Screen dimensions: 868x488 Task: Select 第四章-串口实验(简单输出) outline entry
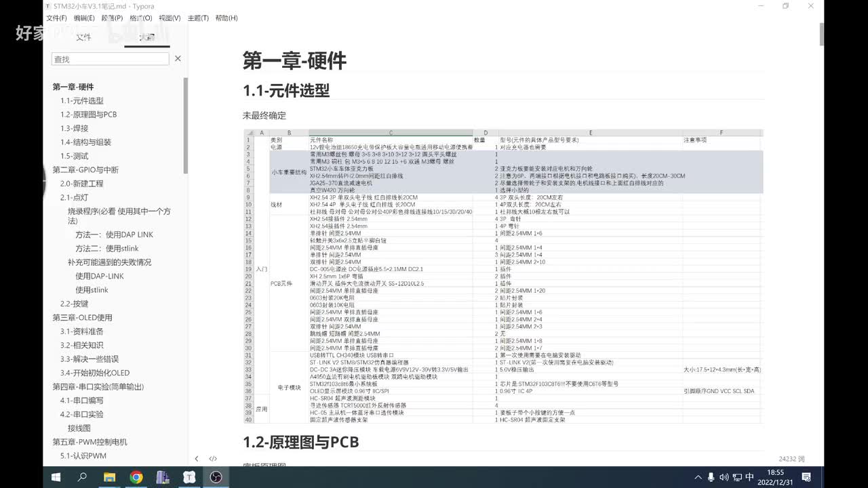coord(98,387)
